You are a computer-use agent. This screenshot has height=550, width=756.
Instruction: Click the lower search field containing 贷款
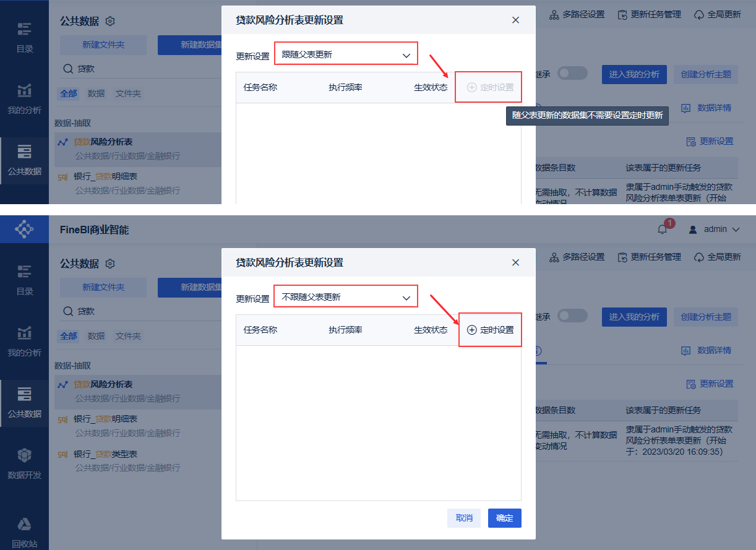click(x=140, y=311)
